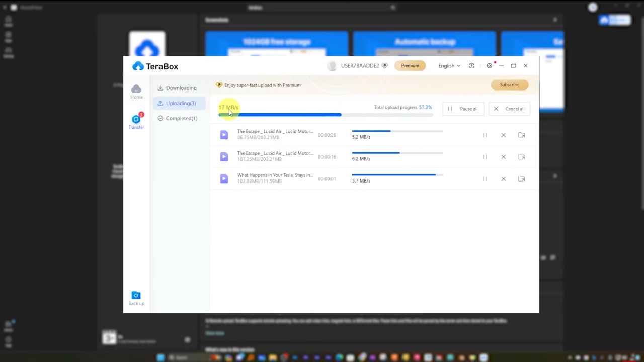Click the Subscribe button
Viewport: 644px width, 362px height.
click(x=510, y=85)
